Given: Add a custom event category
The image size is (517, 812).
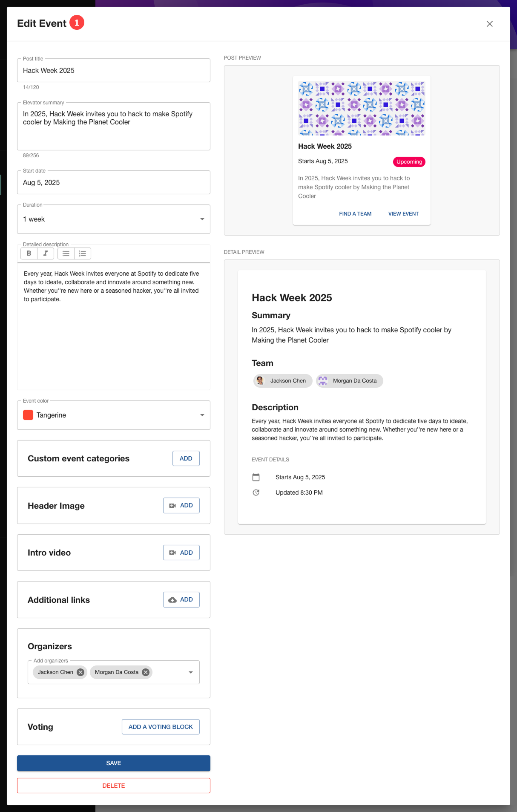Looking at the screenshot, I should pos(186,458).
